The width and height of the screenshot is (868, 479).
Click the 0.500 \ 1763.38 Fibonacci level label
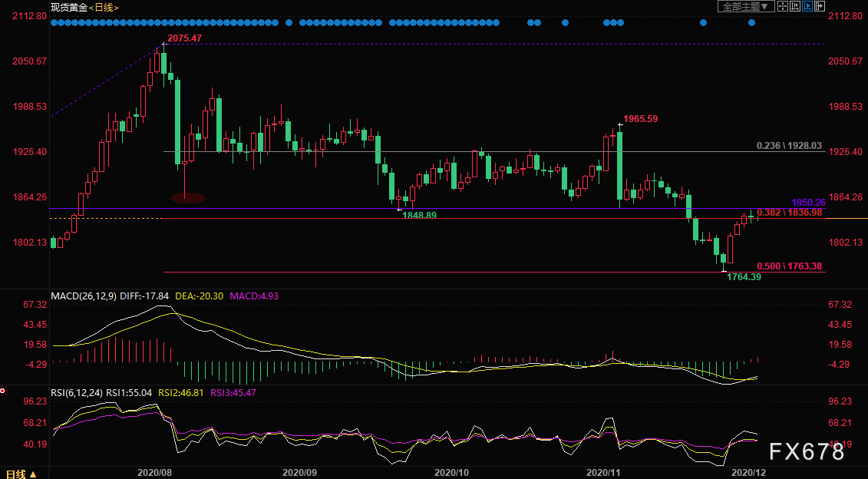pos(789,266)
